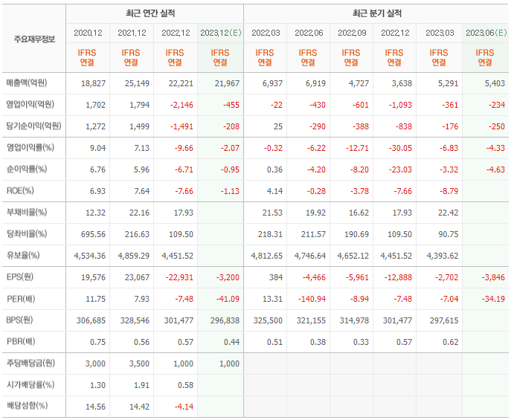Click the net margin value -23.03

pyautogui.click(x=401, y=169)
